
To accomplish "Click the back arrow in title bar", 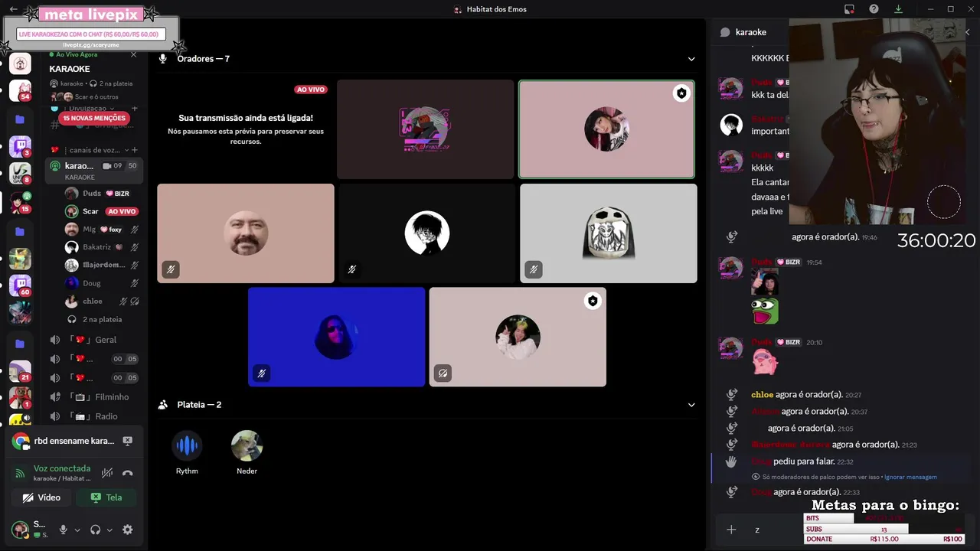I will (x=13, y=9).
